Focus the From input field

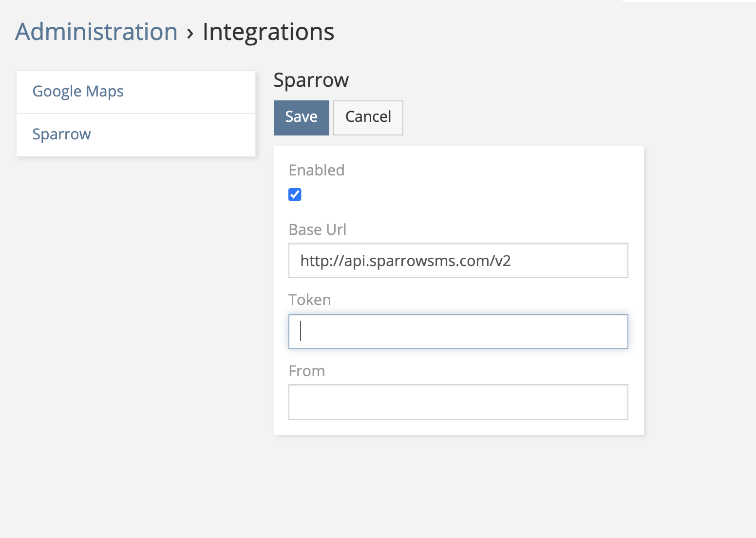(458, 402)
